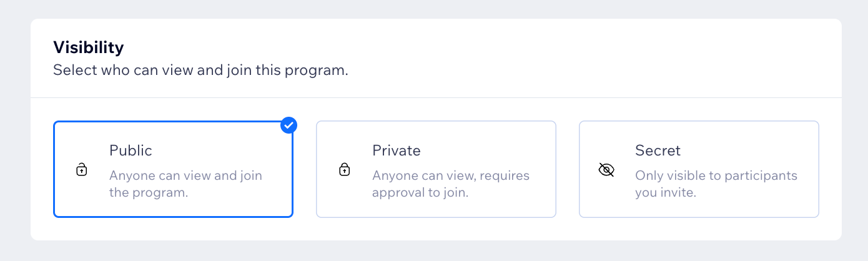Click the closed padlock icon for Private
Screen dimensions: 868x261
[344, 169]
